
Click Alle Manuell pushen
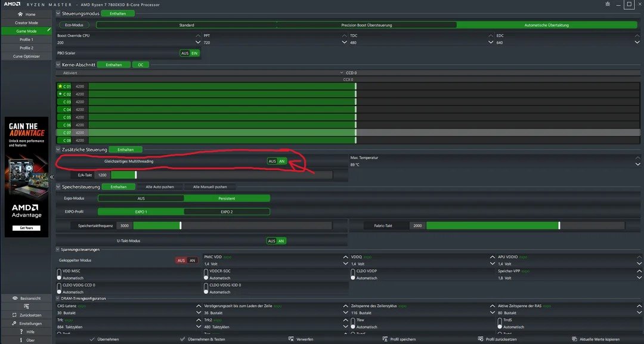coord(210,187)
